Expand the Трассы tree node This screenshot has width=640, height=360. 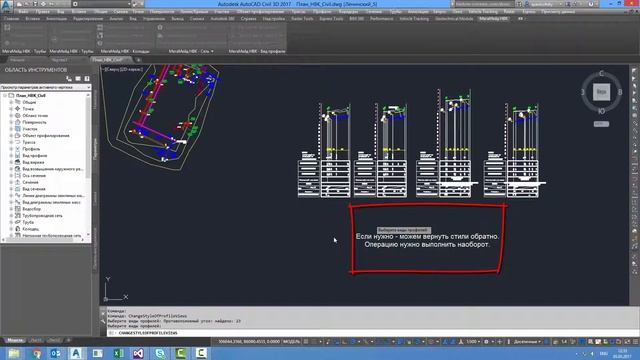point(11,142)
